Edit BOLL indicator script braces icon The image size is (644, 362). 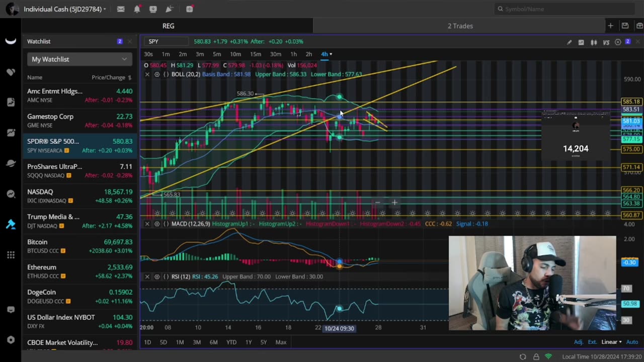pyautogui.click(x=166, y=74)
